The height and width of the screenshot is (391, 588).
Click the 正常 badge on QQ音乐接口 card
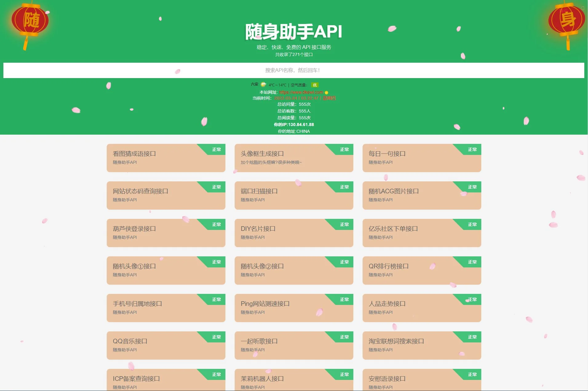point(216,337)
